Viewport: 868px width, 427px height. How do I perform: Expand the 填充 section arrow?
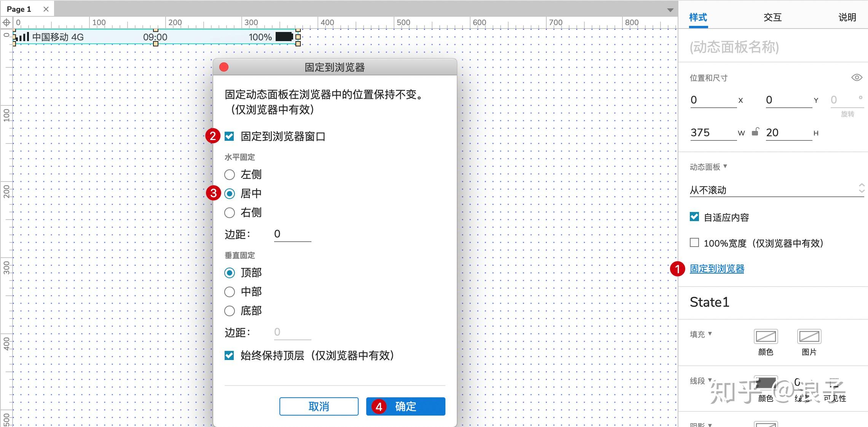point(710,334)
